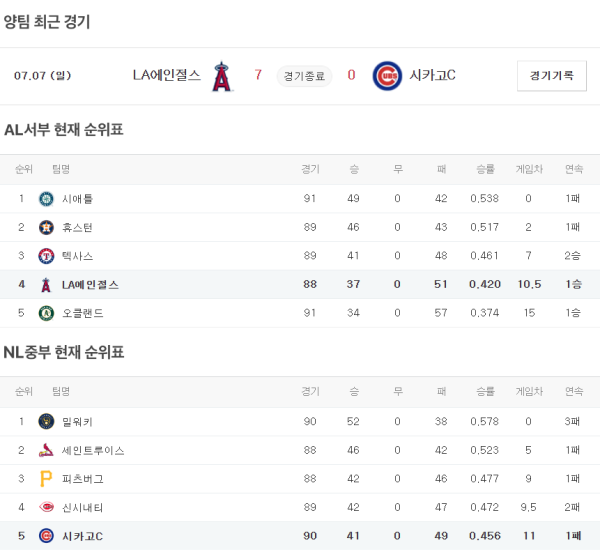Click the Oakland Athletics team logo
Image resolution: width=600 pixels, height=552 pixels.
[45, 313]
